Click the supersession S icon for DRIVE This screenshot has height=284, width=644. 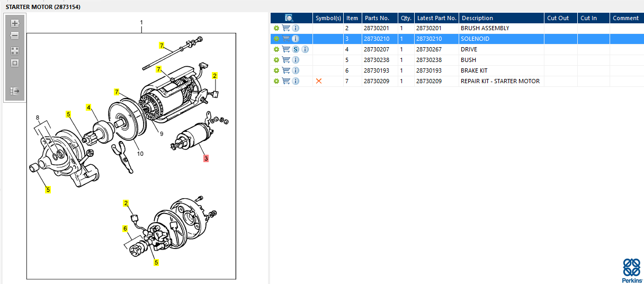[x=296, y=49]
